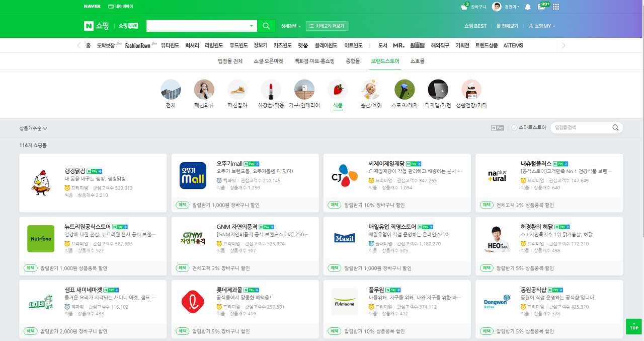Open 매일유업 직영스토어 store title
Viewport: 644px width, 341px height.
pos(392,227)
